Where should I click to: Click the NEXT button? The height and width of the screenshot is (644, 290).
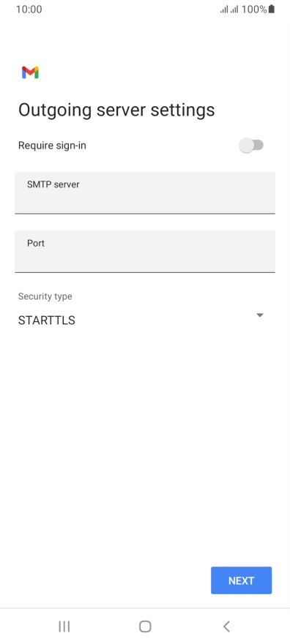pyautogui.click(x=241, y=580)
